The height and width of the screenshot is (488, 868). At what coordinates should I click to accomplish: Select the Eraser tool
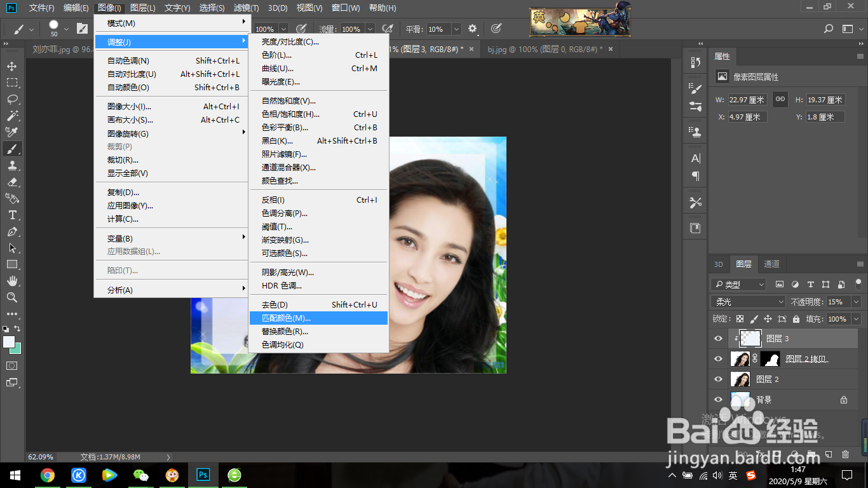pos(12,182)
